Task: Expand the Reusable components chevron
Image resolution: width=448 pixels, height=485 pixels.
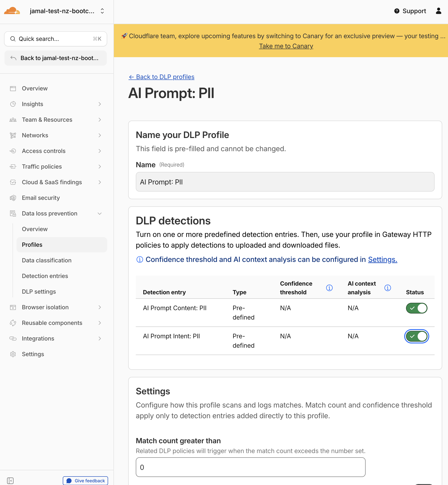Action: (100, 323)
